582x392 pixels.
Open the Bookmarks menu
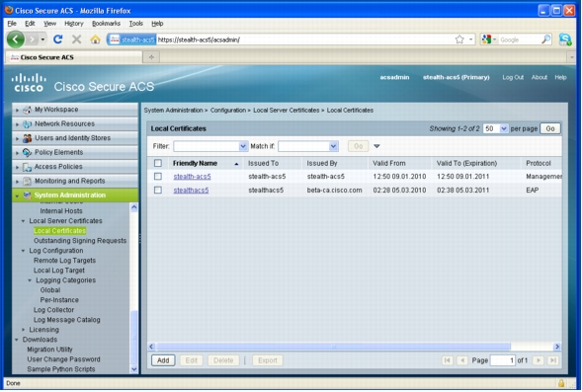pos(106,24)
